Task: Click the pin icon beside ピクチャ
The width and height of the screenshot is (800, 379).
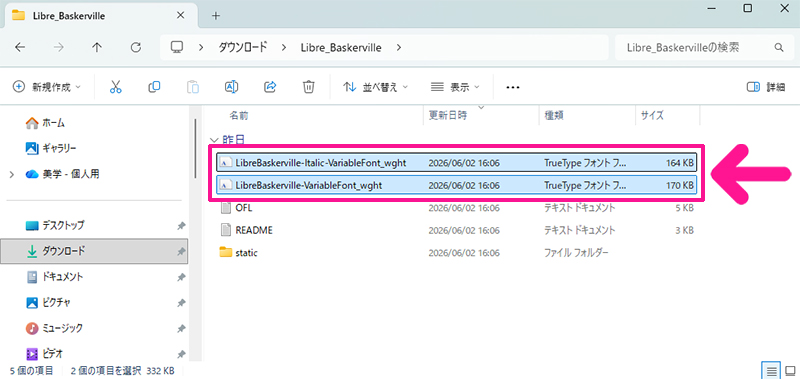Action: tap(181, 302)
